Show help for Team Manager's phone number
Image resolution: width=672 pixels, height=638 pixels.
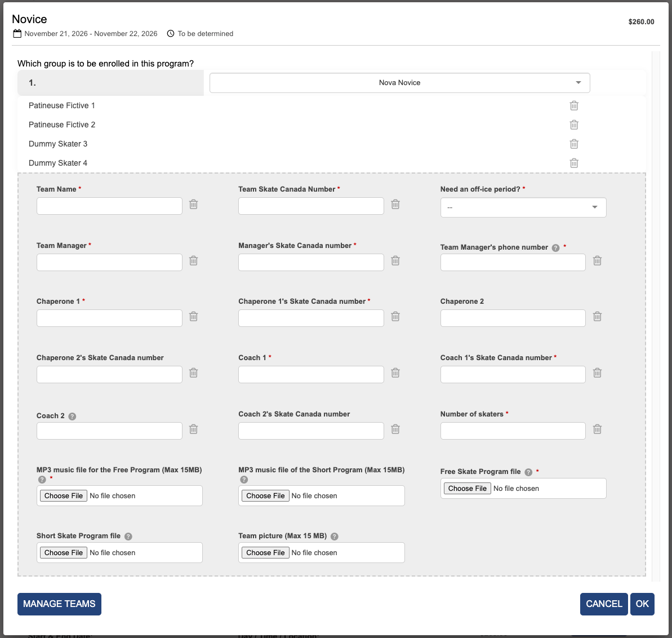click(x=555, y=248)
